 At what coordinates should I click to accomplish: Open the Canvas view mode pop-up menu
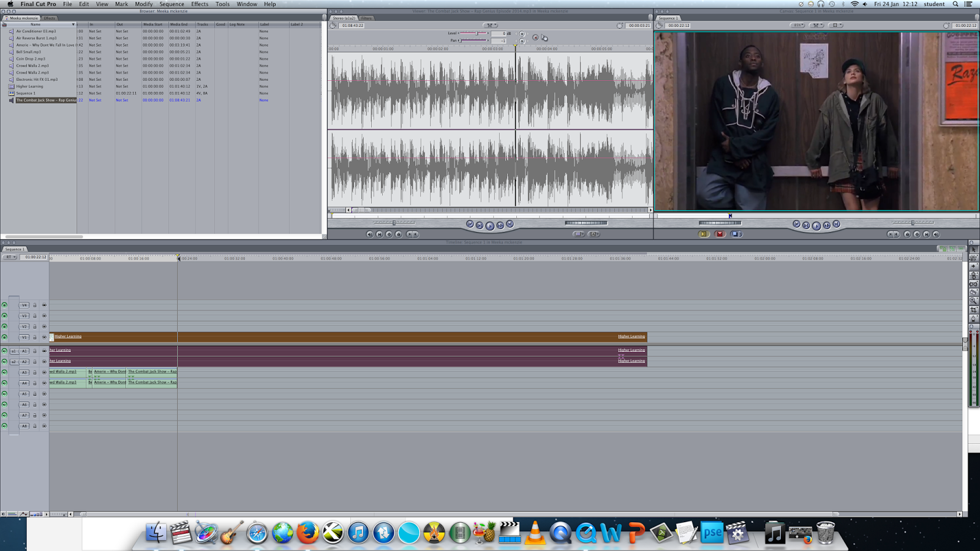point(835,25)
